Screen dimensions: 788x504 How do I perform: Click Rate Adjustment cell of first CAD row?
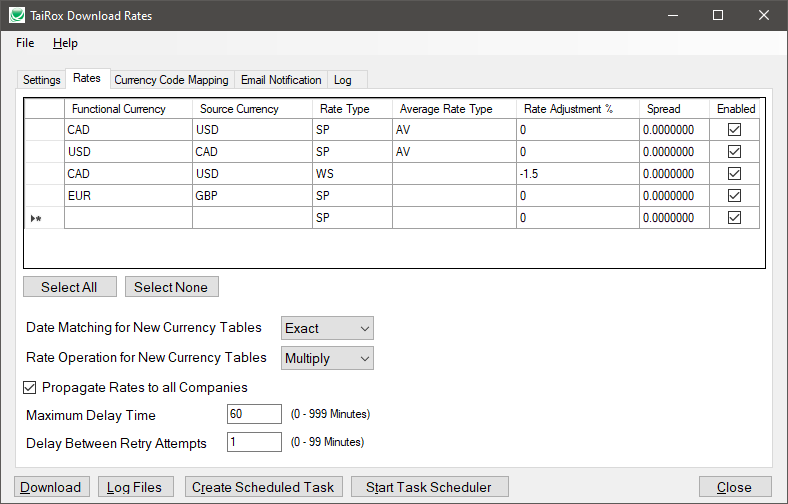(x=578, y=130)
